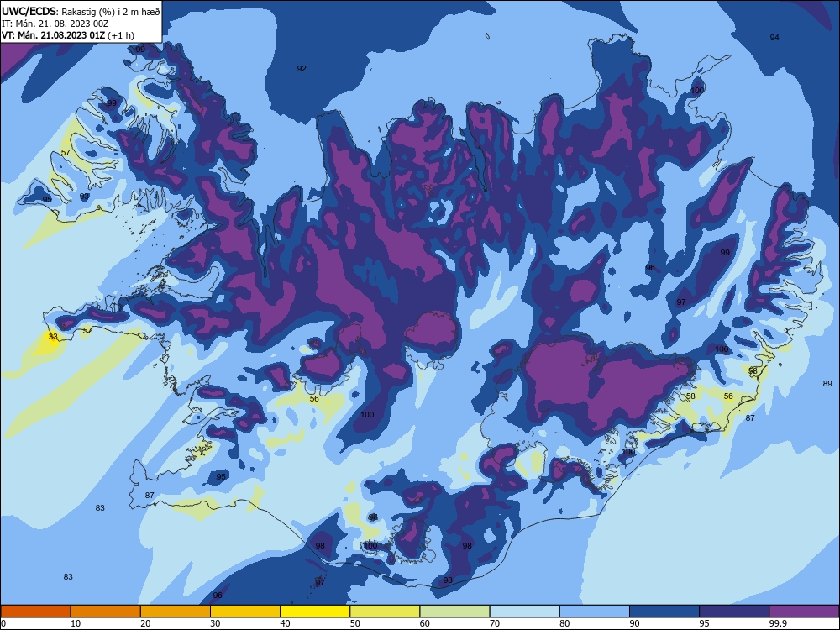Viewport: 840px width, 630px height.
Task: Click the amber 20–30 legend swatch
Action: (176, 612)
